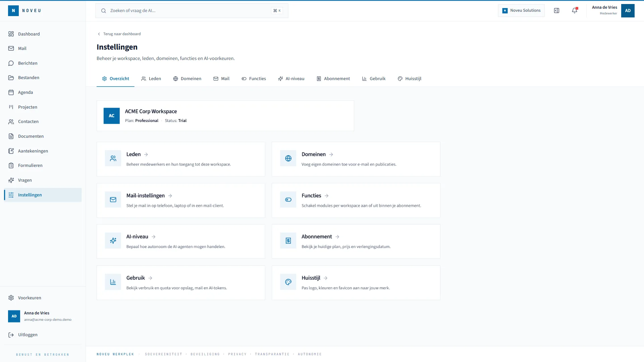This screenshot has height=362, width=644.
Task: Focus the Zoeken of vraag de AI field
Action: click(x=192, y=11)
